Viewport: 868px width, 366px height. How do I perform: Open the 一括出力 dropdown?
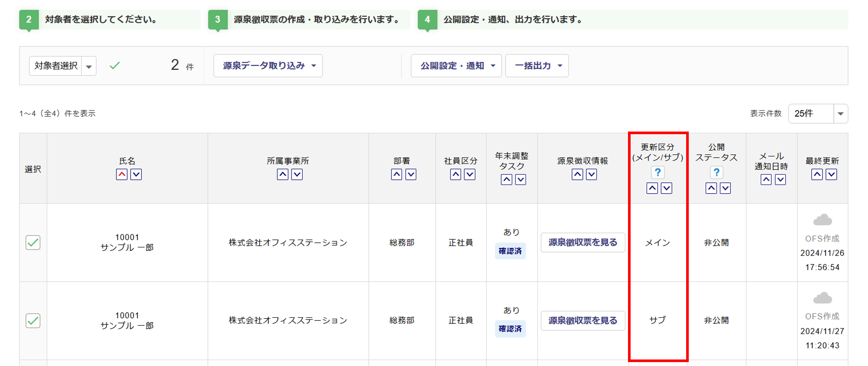click(x=537, y=66)
